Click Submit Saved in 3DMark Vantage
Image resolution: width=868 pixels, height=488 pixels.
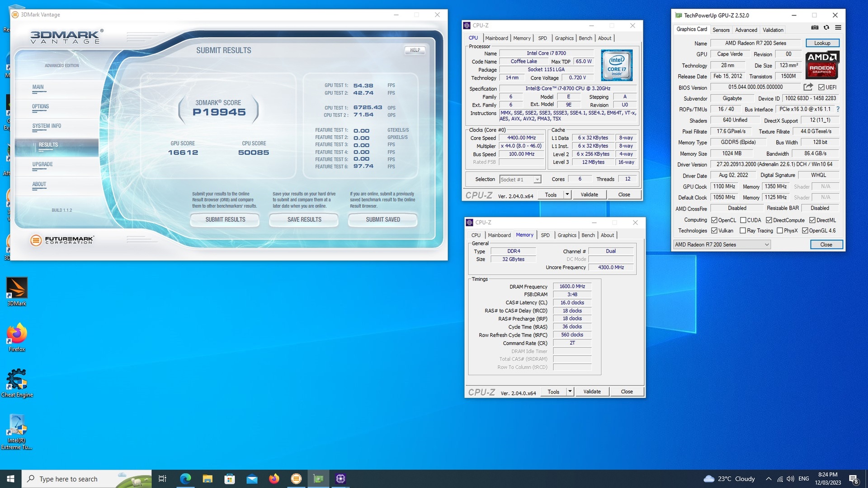pyautogui.click(x=383, y=220)
